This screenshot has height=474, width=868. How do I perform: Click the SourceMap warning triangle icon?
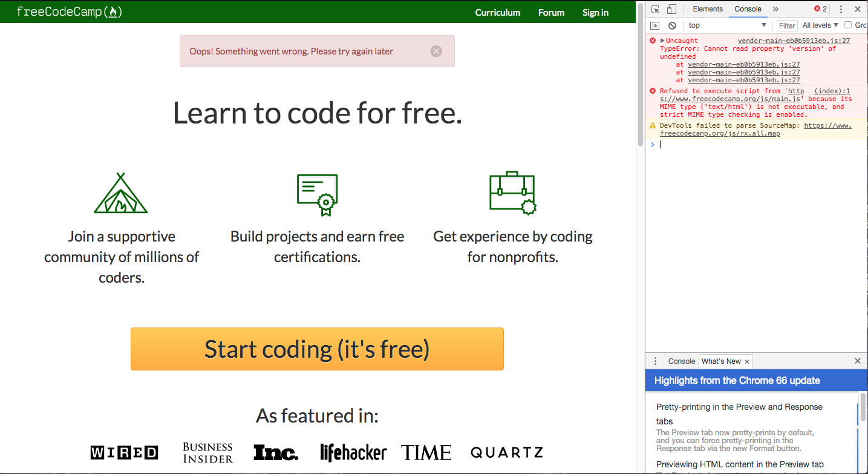[x=652, y=125]
